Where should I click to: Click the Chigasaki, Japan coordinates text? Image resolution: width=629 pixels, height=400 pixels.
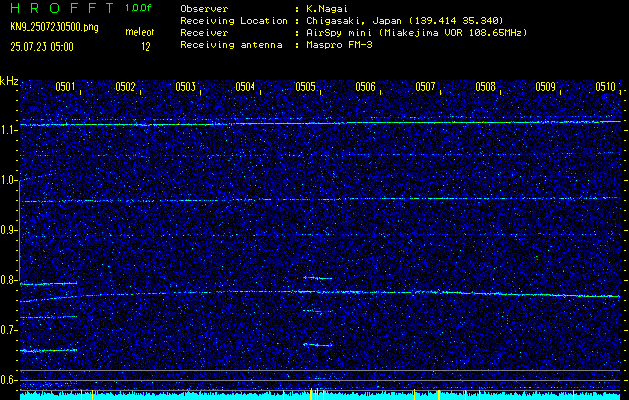pyautogui.click(x=405, y=21)
